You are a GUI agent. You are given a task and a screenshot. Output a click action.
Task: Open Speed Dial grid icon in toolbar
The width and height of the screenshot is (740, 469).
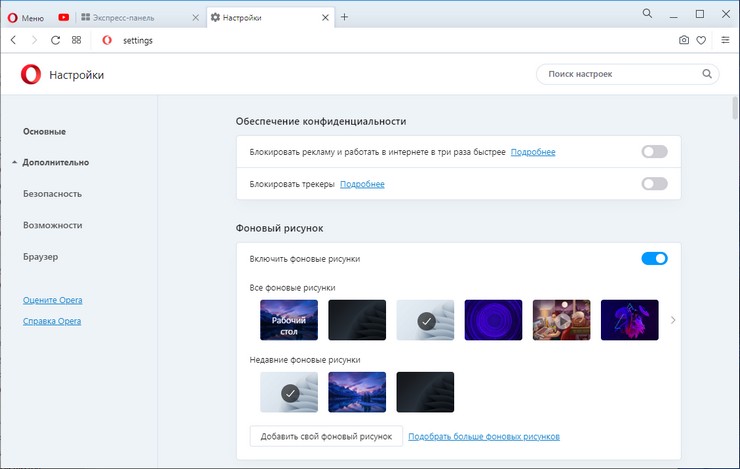77,40
